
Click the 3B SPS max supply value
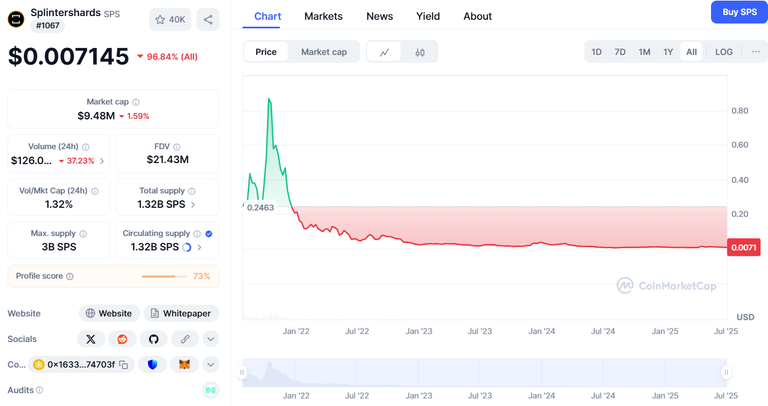click(59, 247)
